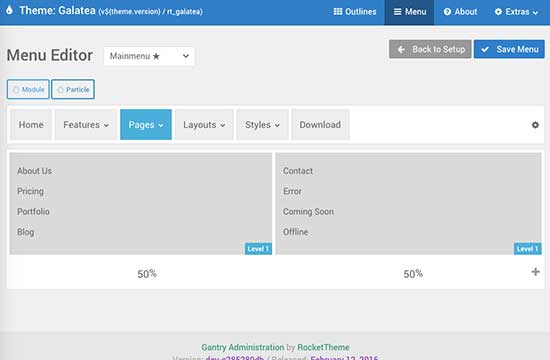Click the checkmark icon on Save Menu

[485, 49]
